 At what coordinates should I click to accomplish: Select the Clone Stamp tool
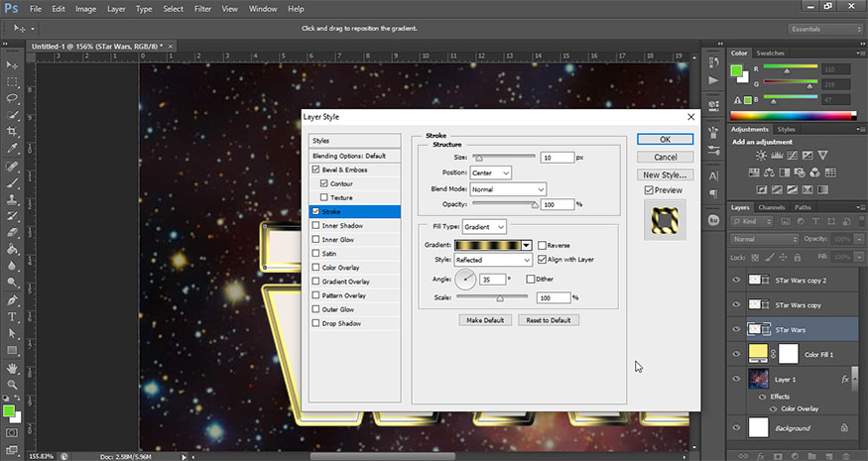pyautogui.click(x=12, y=199)
